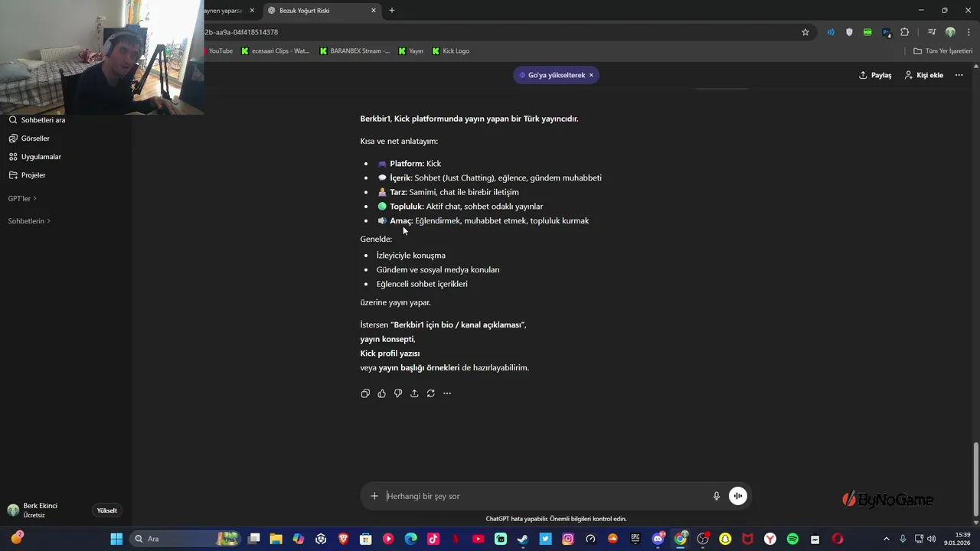Open File Explorer from the taskbar
The width and height of the screenshot is (980, 551).
[276, 539]
